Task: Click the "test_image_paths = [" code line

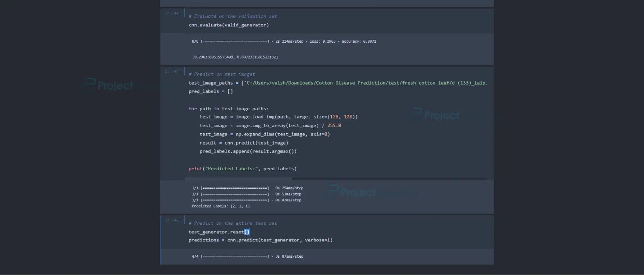Action: pyautogui.click(x=338, y=83)
